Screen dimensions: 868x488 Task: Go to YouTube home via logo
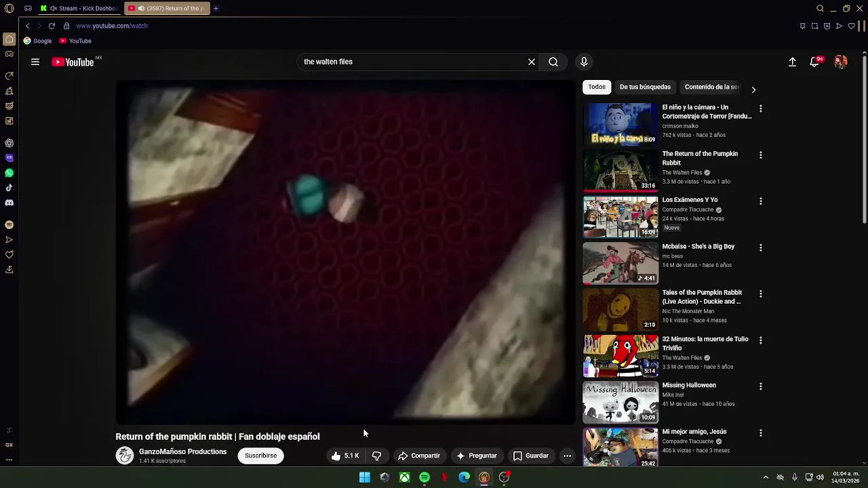(73, 62)
